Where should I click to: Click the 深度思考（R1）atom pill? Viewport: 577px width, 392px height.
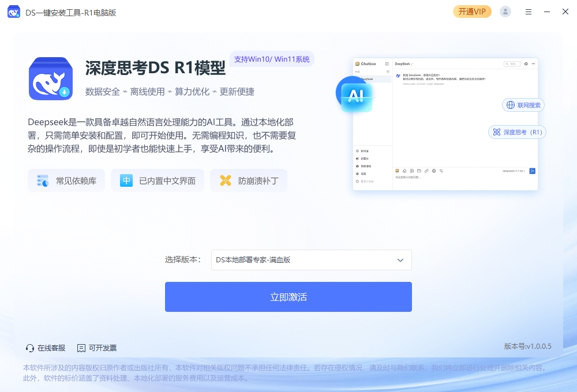click(517, 132)
